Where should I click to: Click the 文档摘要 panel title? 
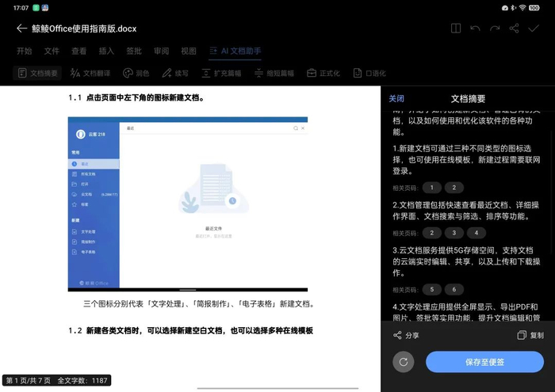(x=468, y=99)
